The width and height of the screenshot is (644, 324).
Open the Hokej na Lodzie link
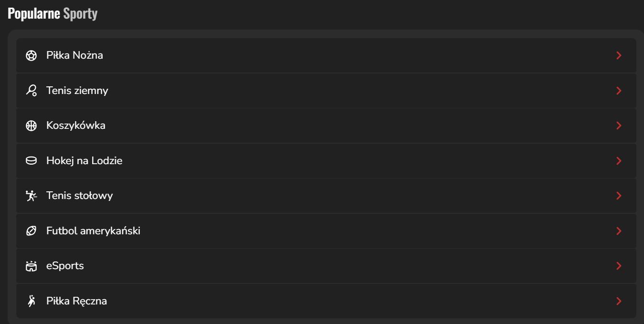click(x=84, y=161)
